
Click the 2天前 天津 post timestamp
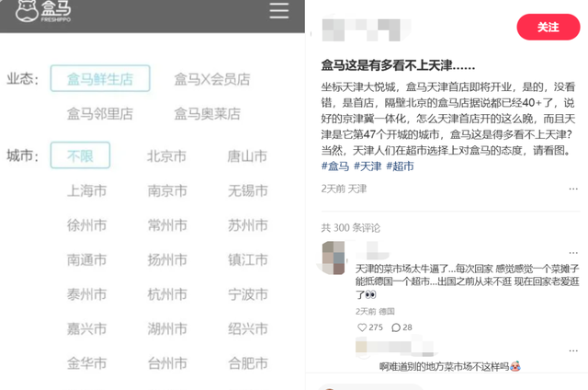coord(344,189)
